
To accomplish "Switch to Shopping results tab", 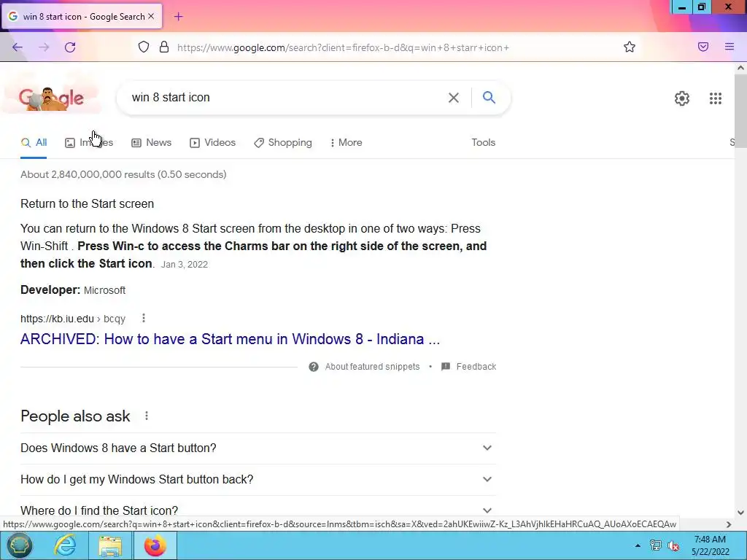I will pyautogui.click(x=283, y=142).
